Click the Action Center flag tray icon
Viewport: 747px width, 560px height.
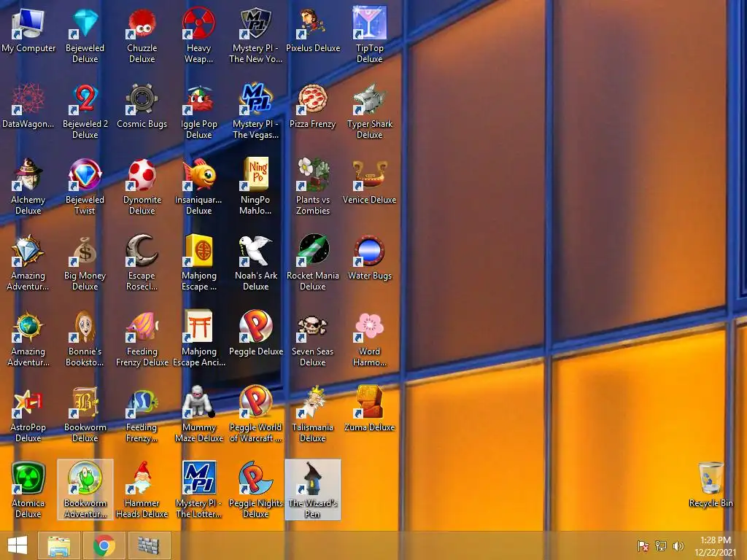click(x=643, y=546)
